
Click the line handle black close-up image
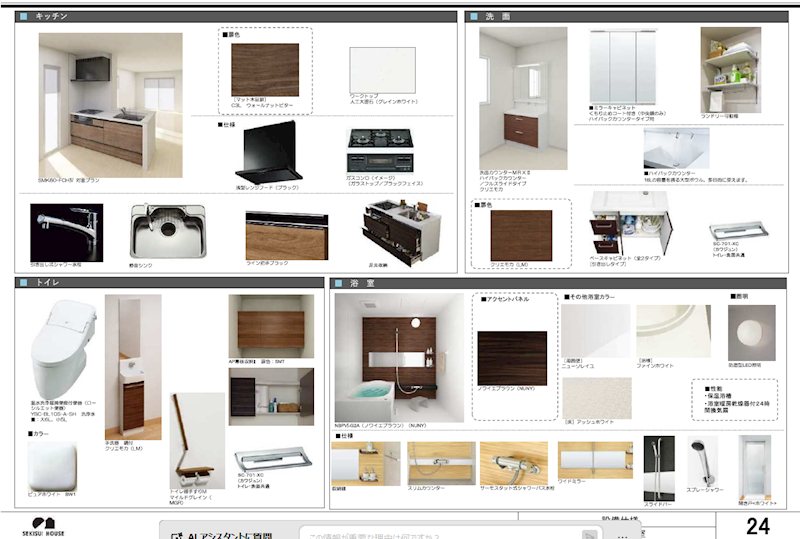coord(287,235)
